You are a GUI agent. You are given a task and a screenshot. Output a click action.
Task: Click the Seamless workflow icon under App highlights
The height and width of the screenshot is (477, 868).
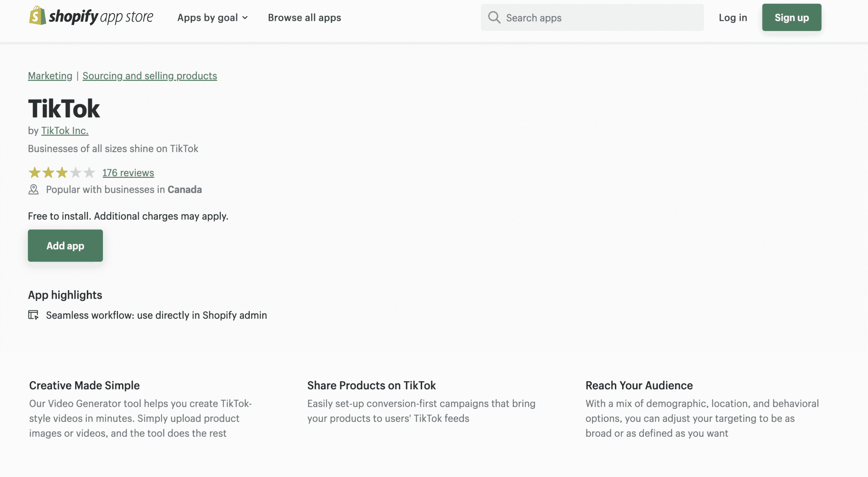[33, 315]
